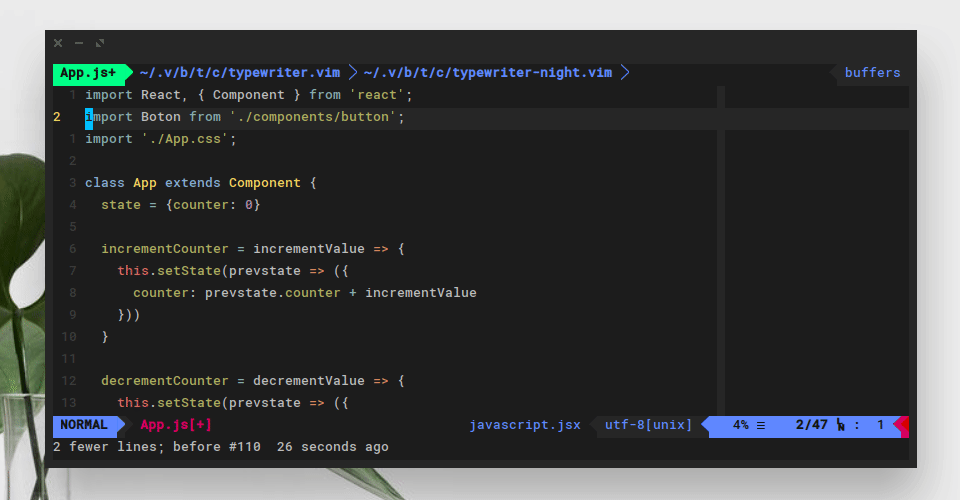
Task: Click Component inside the braces on line 1
Action: click(249, 95)
